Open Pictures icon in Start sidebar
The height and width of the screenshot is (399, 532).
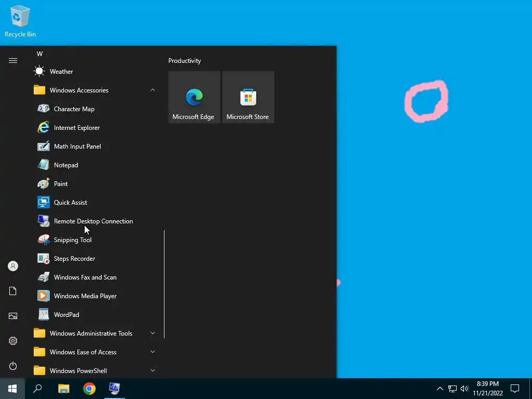[x=13, y=316]
